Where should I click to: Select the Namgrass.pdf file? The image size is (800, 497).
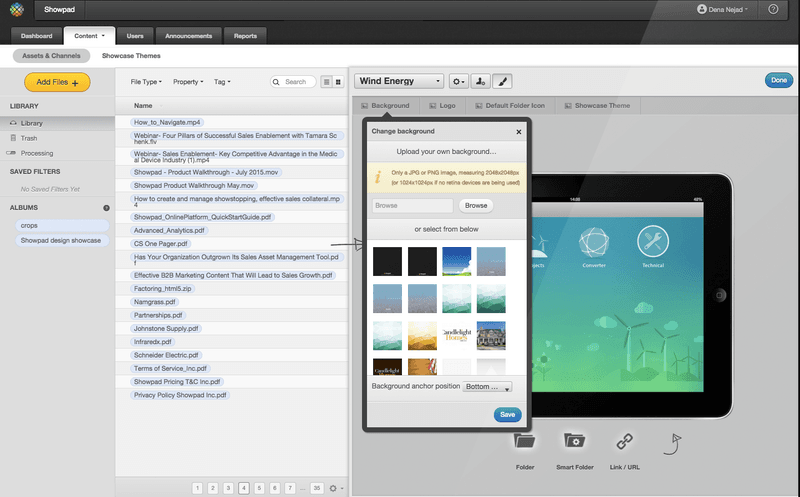pyautogui.click(x=155, y=302)
